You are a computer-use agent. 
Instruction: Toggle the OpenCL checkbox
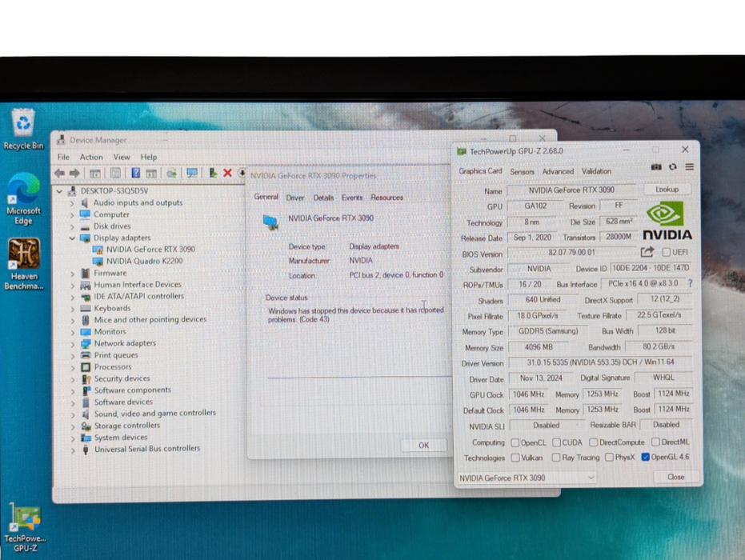coord(515,442)
